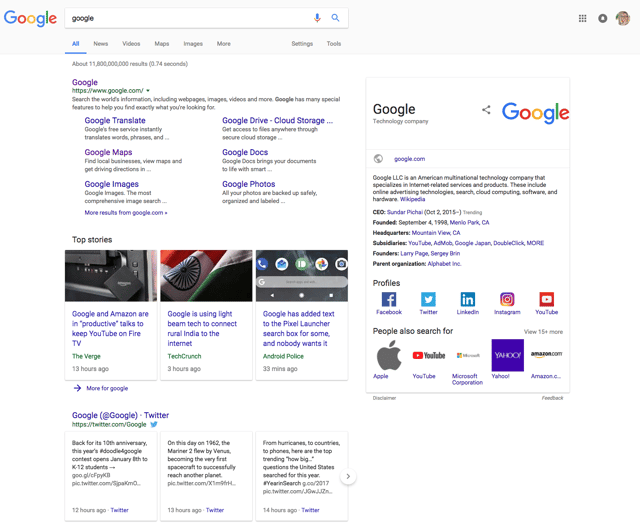Viewport: 640px width, 531px height.
Task: Open Google's Twitter profile icon
Action: pos(428,300)
